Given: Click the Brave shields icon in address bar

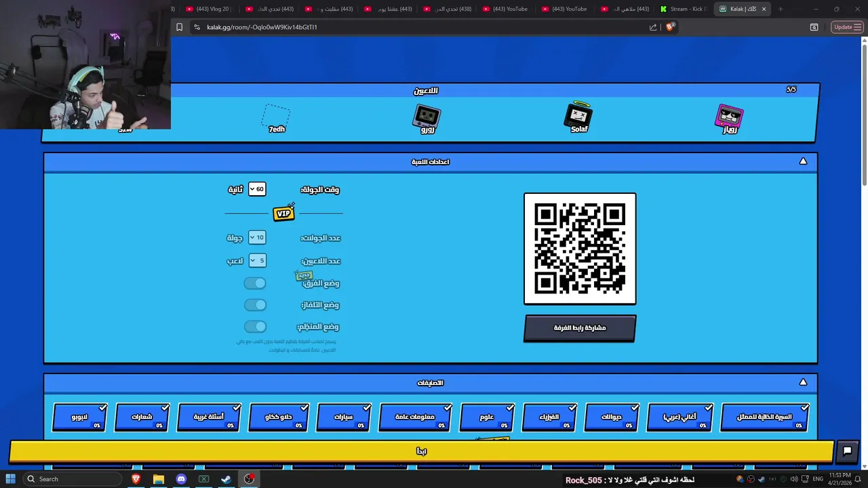Looking at the screenshot, I should click(670, 27).
